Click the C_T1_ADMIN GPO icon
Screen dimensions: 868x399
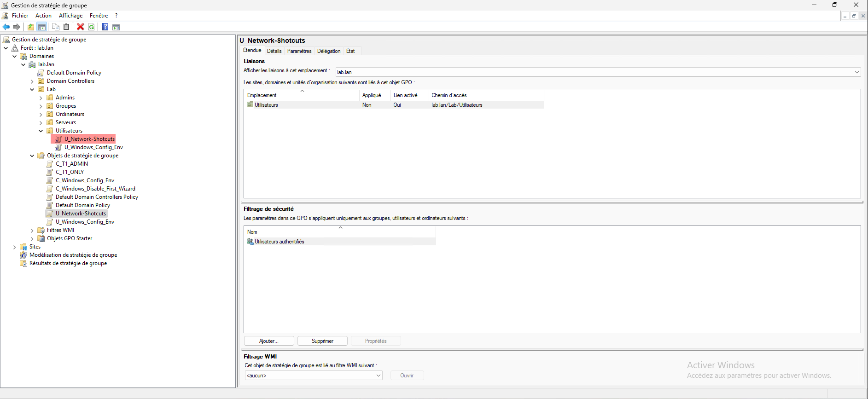(50, 164)
